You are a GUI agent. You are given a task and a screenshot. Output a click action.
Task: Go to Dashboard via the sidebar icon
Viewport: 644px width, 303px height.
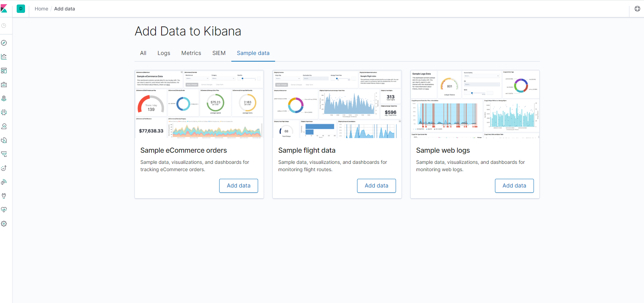tap(4, 71)
